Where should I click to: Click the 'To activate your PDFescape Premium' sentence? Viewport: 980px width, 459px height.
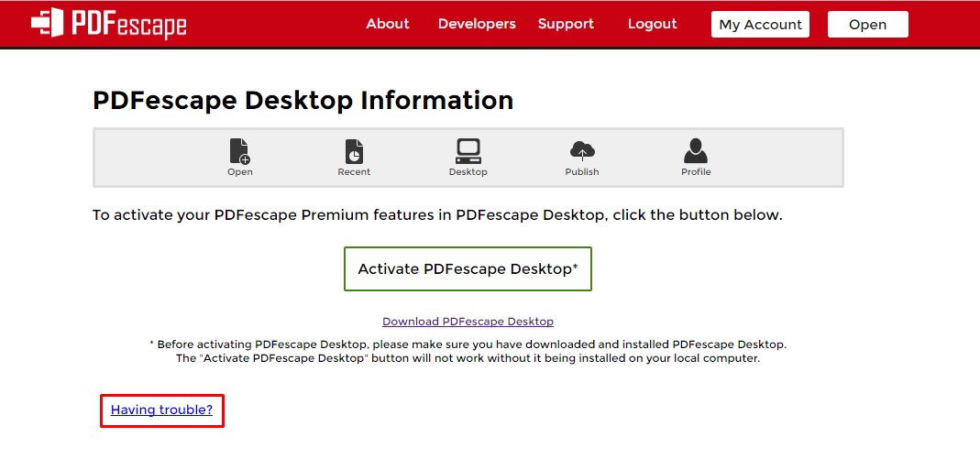[437, 215]
